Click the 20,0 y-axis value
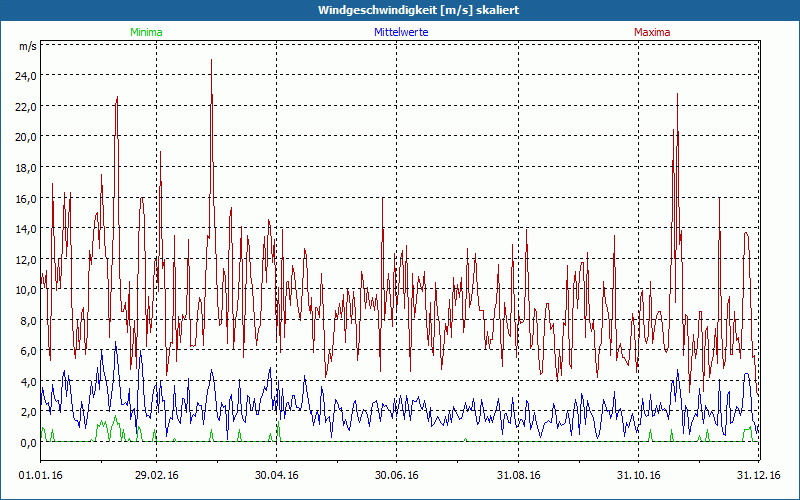 point(26,137)
